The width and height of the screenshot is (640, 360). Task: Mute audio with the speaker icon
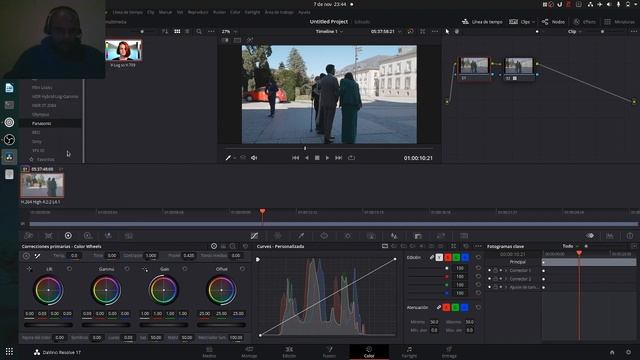(254, 158)
